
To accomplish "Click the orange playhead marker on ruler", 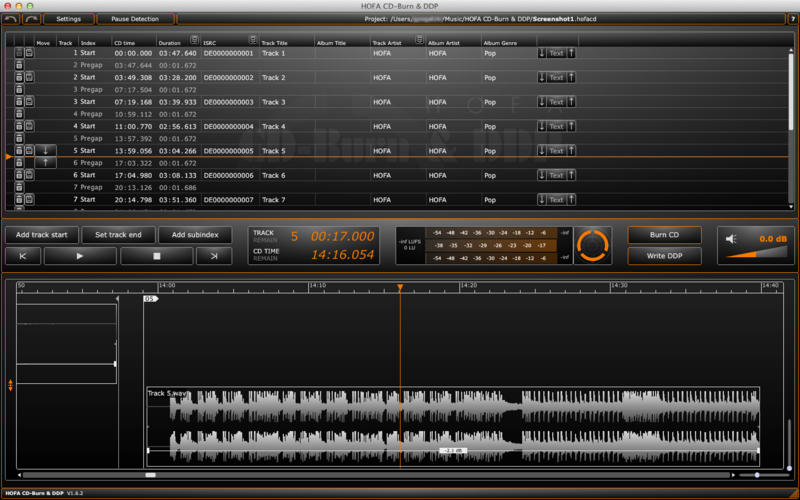I will point(400,288).
